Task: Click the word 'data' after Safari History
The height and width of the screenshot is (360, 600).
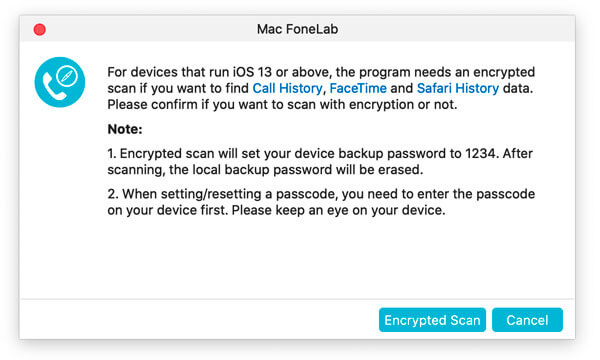Action: click(517, 88)
